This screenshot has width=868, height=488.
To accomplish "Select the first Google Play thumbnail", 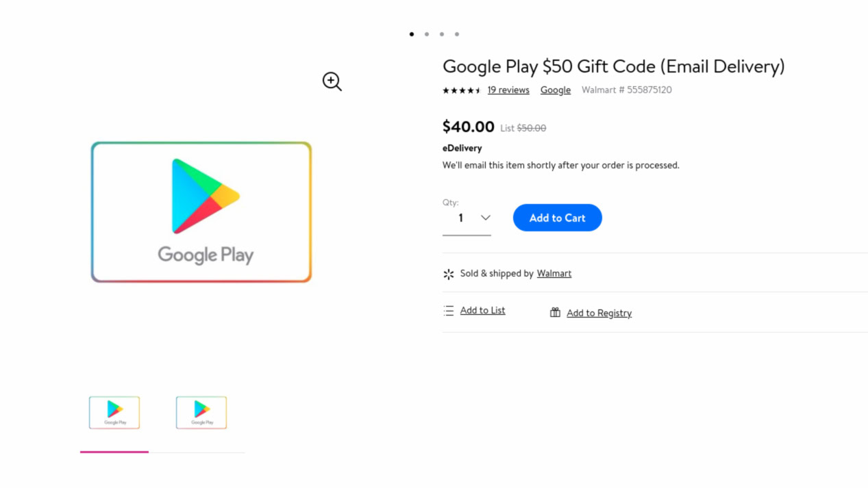I will click(x=114, y=413).
